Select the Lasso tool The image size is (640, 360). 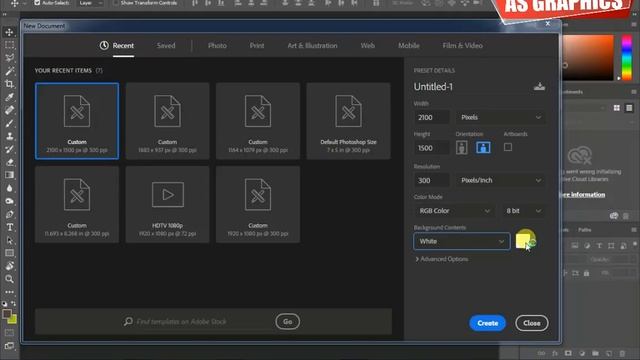9,58
